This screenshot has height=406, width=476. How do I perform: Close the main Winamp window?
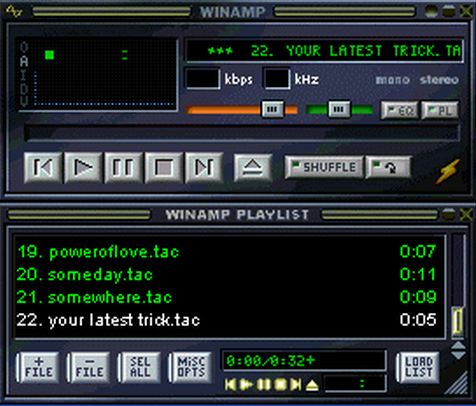pos(466,12)
